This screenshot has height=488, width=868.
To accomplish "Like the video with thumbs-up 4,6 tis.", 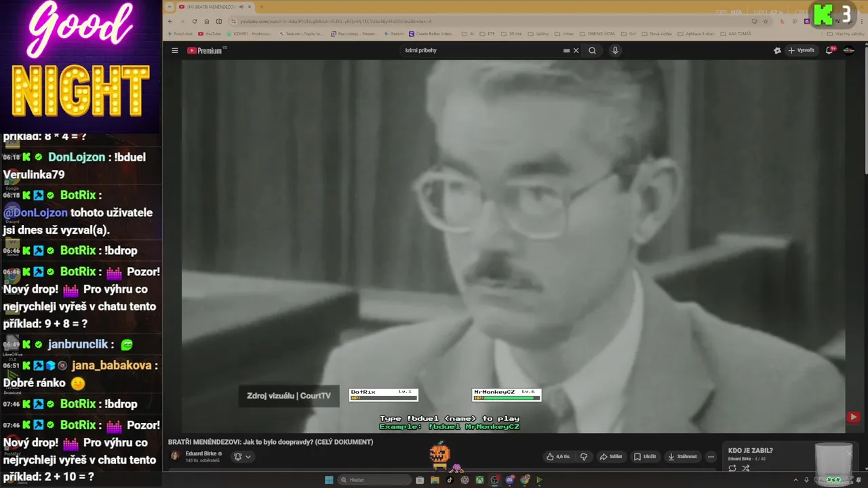I will pyautogui.click(x=558, y=457).
